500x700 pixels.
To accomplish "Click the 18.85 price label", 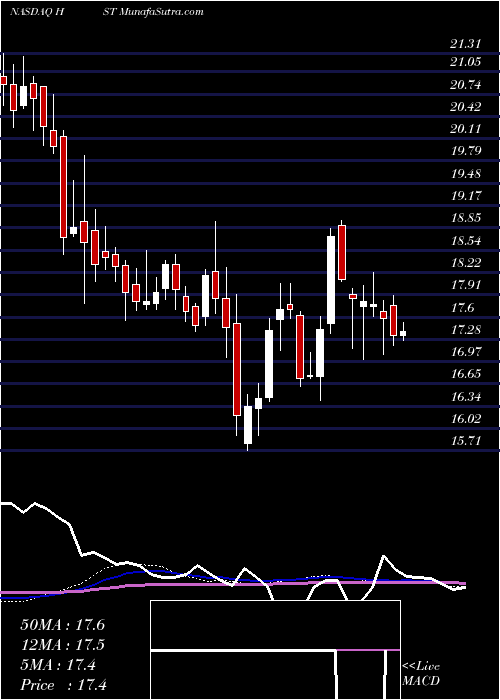I will pos(465,218).
